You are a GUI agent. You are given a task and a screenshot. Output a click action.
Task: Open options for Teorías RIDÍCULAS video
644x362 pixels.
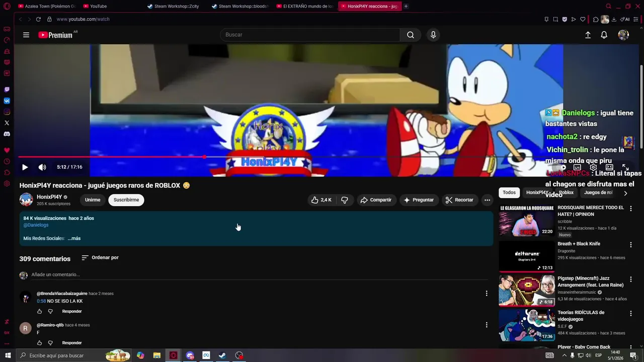[x=630, y=314]
